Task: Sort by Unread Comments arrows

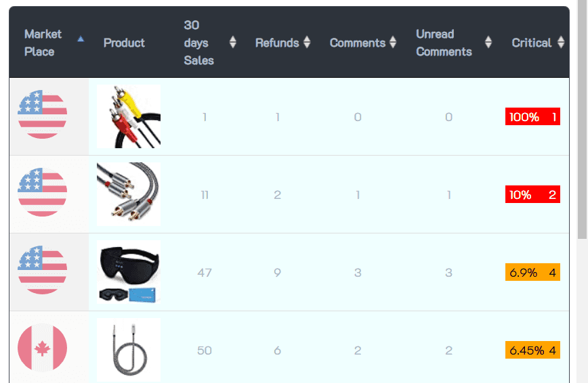Action: tap(488, 43)
